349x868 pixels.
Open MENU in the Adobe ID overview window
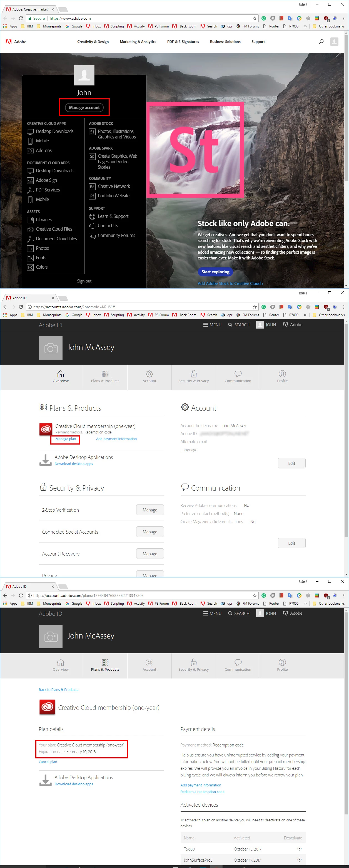(x=212, y=325)
